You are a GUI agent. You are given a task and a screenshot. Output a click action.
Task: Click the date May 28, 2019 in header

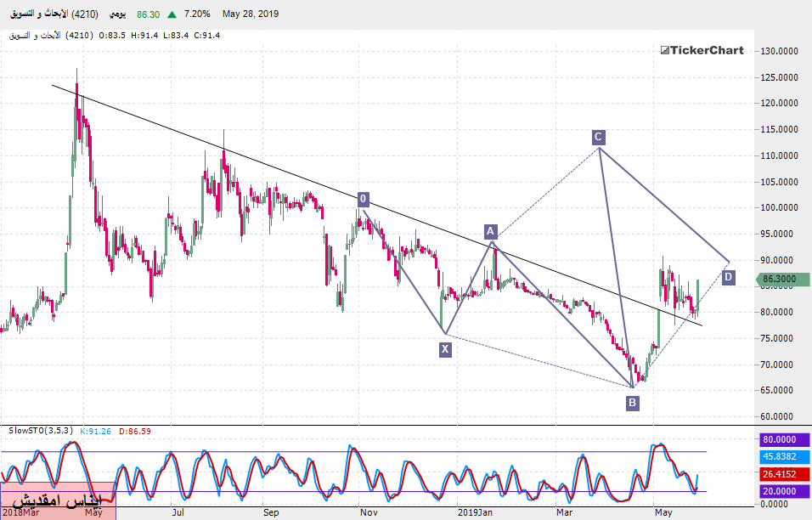tap(250, 14)
